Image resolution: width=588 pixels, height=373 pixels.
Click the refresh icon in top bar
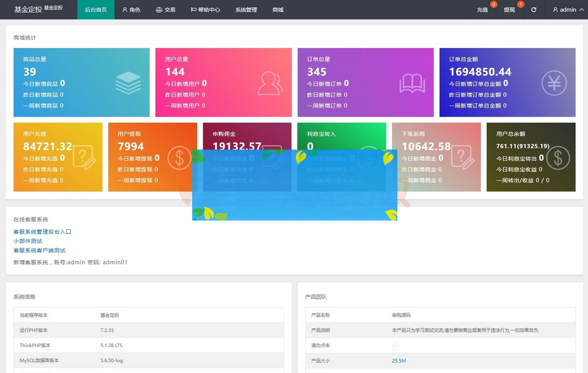pos(534,10)
